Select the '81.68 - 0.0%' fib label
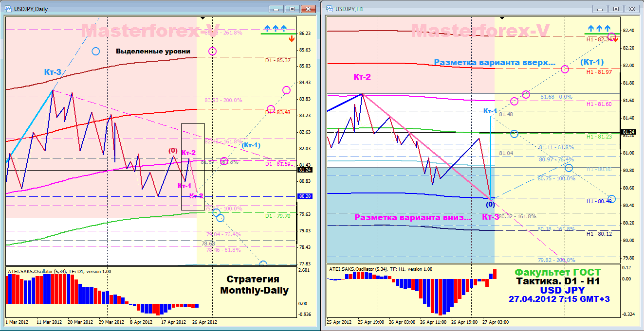Image resolution: width=644 pixels, height=331 pixels. tap(557, 97)
